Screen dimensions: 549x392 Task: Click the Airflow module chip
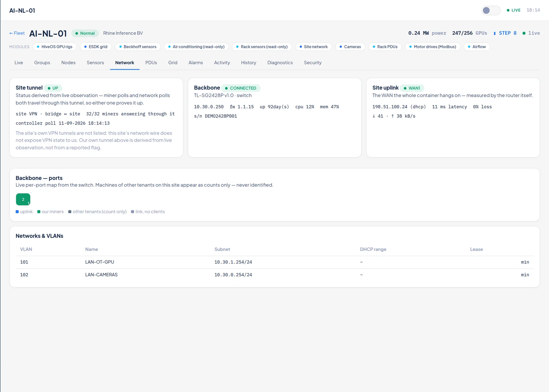[x=477, y=47]
